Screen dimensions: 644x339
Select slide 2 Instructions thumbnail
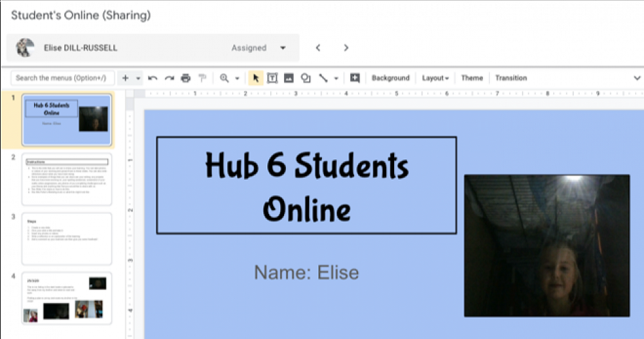click(67, 179)
